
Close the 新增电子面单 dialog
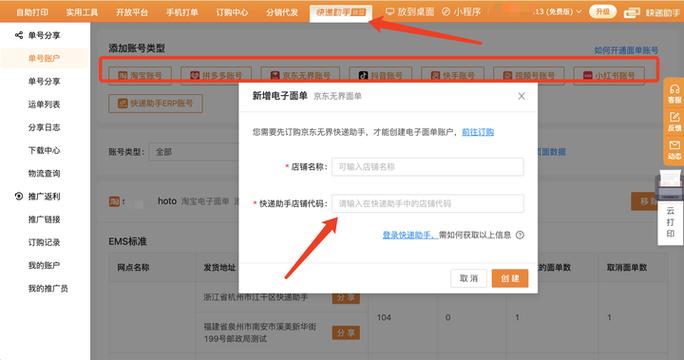521,96
